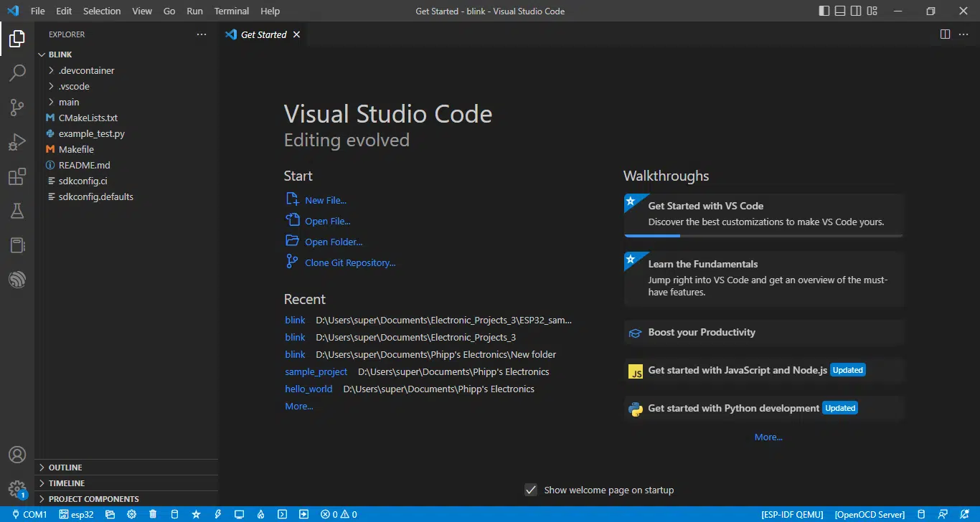Click the trash full-clean icon in the status bar
The height and width of the screenshot is (522, 980).
153,514
